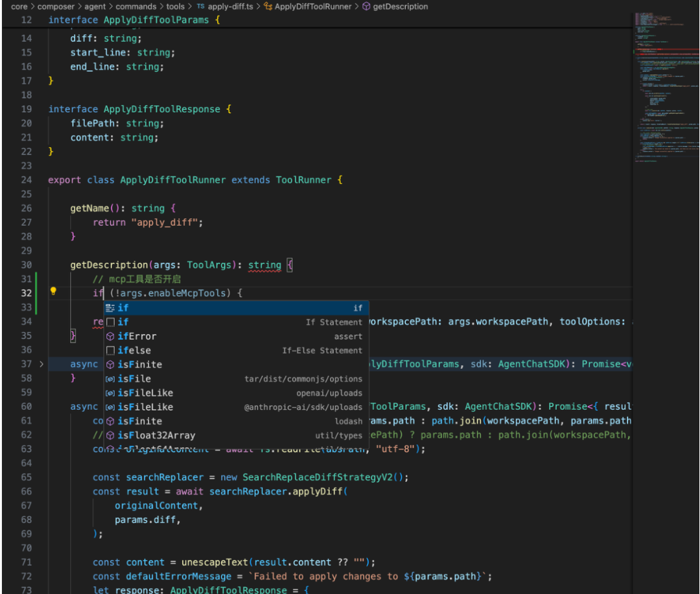The image size is (700, 594).
Task: Choose the 'ifelse' If-Else Statement snippet
Action: pos(236,351)
